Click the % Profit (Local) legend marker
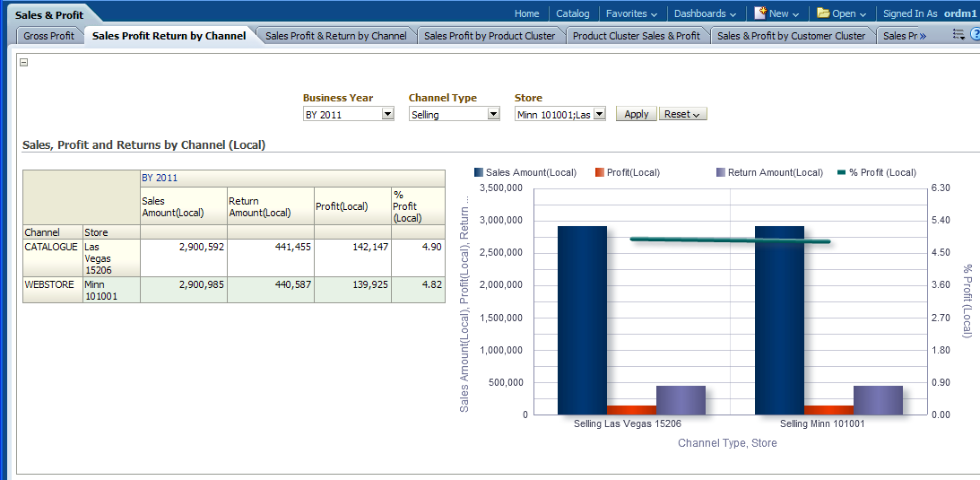Viewport: 980px width, 480px height. pos(841,172)
